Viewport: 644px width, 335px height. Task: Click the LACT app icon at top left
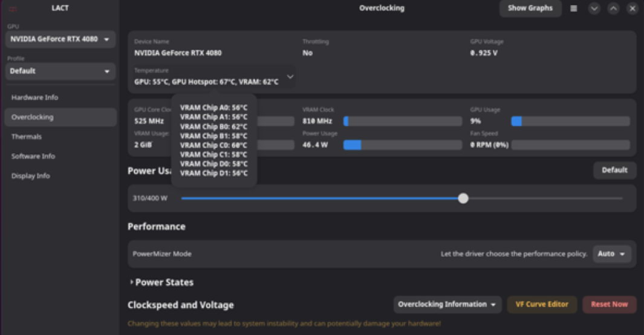coord(13,8)
